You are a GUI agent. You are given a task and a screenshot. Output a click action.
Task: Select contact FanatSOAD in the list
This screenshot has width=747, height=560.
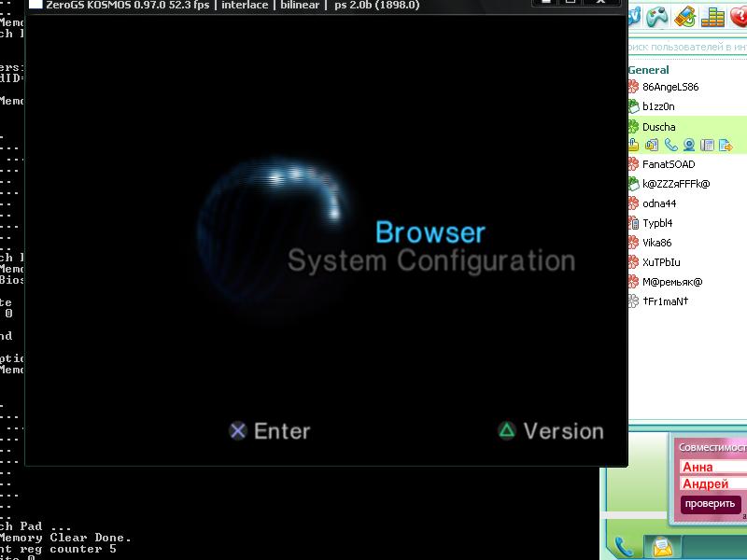[687, 164]
